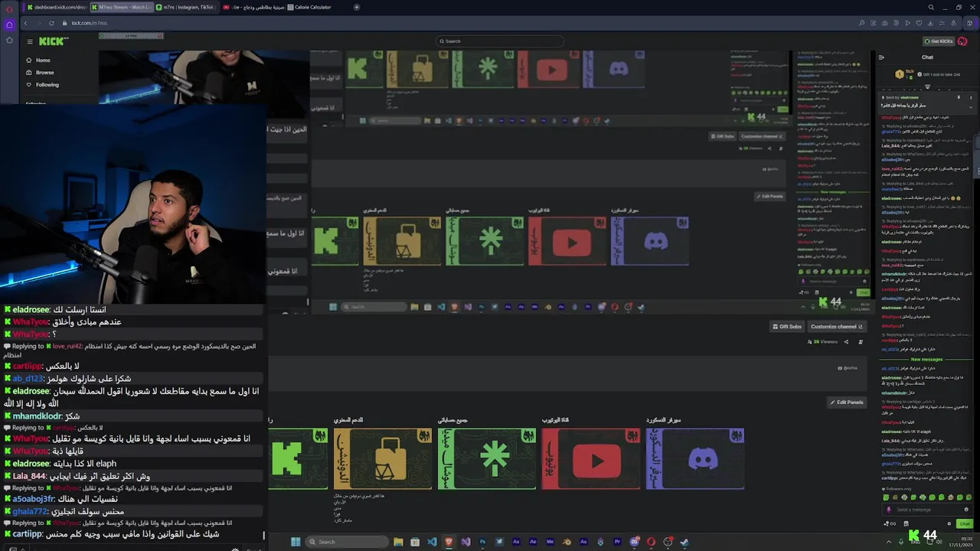Screen dimensions: 980x551
Task: Click Customize channel button
Action: [836, 327]
